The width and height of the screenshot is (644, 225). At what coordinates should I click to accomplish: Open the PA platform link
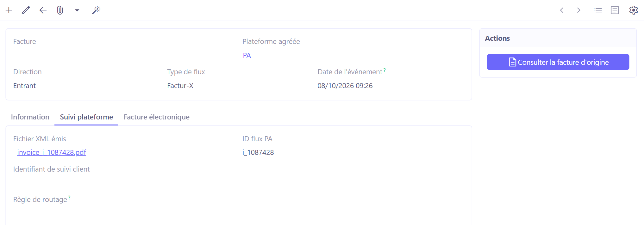pyautogui.click(x=247, y=55)
